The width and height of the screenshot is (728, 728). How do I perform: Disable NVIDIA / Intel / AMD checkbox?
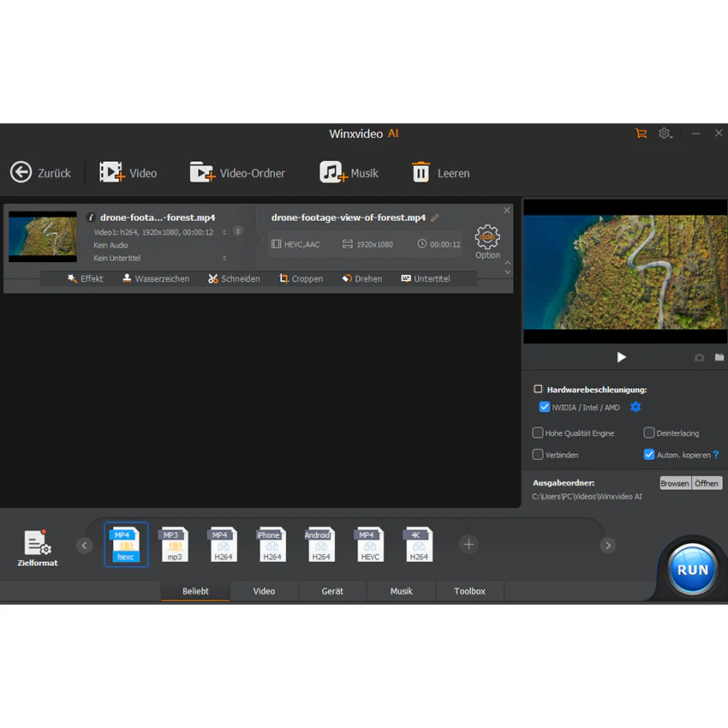tap(544, 407)
